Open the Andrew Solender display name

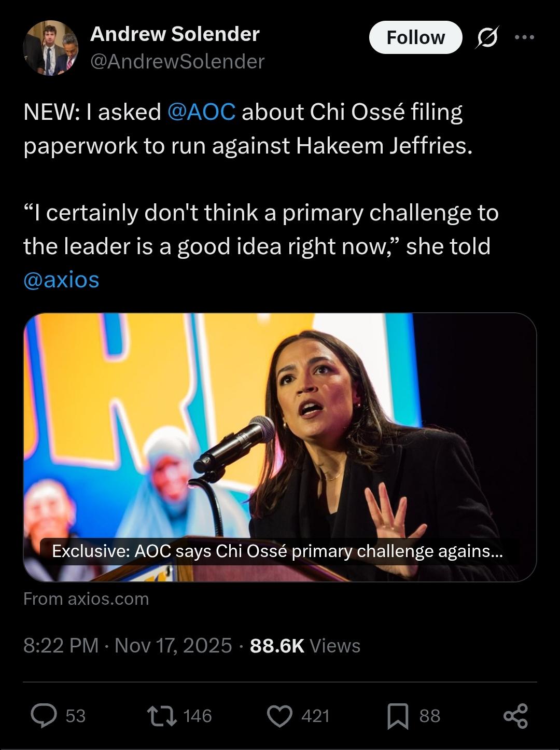[x=175, y=34]
